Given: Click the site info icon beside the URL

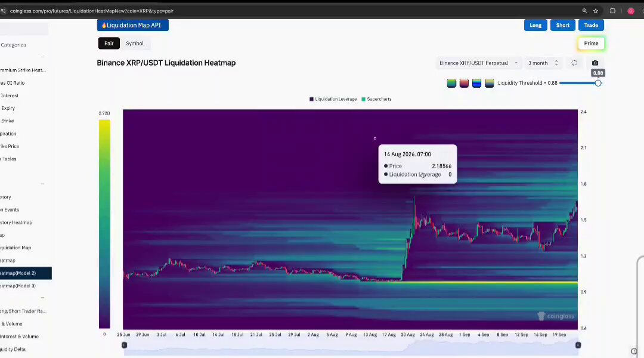Looking at the screenshot, I should tap(4, 11).
